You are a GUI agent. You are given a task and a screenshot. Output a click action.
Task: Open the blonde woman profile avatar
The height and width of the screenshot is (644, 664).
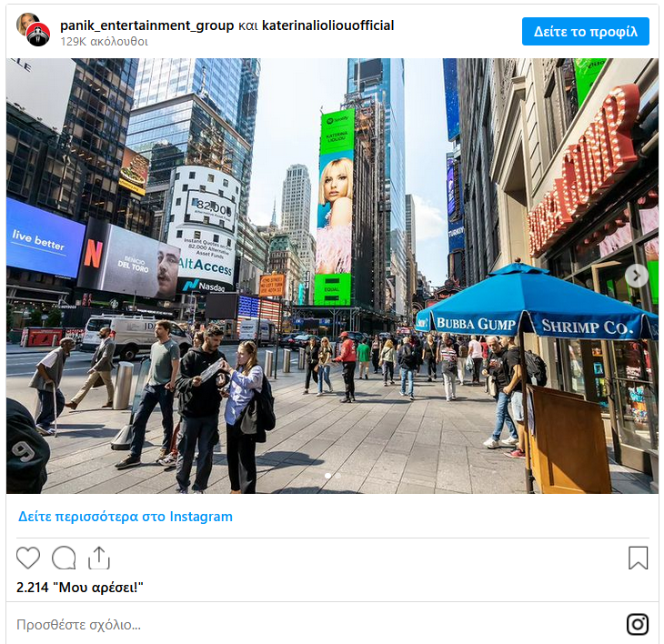(x=26, y=23)
